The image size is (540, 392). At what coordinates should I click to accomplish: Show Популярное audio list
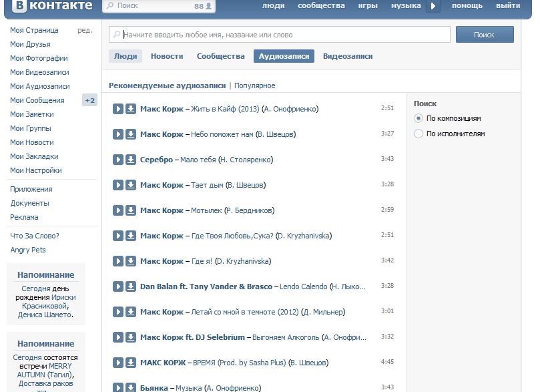[255, 85]
